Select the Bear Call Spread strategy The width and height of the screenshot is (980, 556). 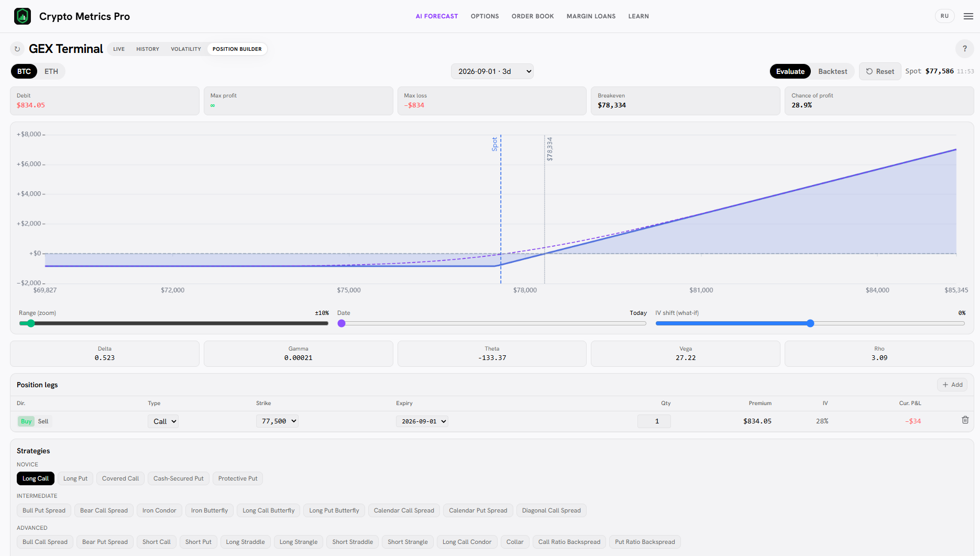[104, 510]
